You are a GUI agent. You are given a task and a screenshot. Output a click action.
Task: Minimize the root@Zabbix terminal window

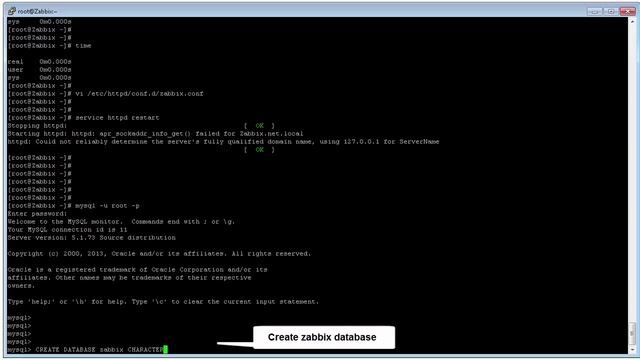point(595,11)
